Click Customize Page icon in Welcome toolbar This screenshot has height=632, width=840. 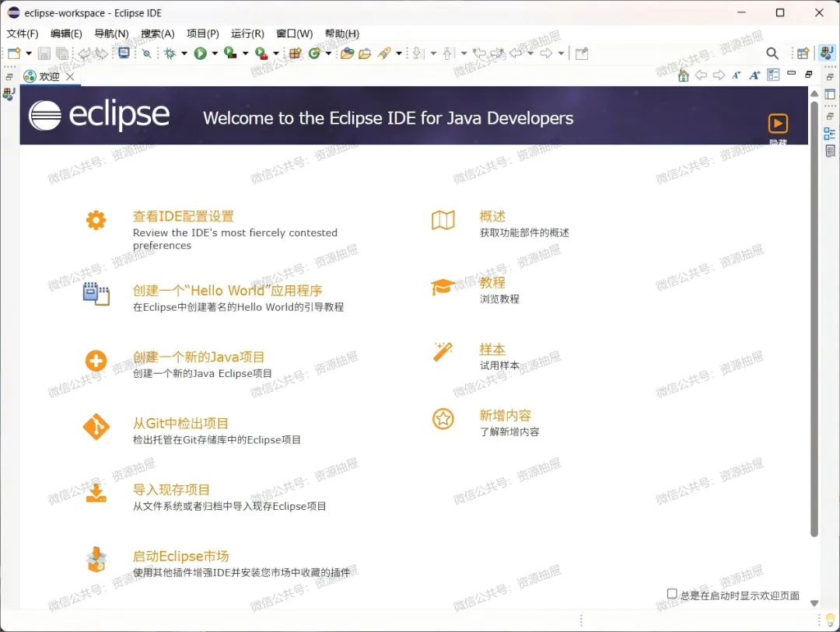tap(773, 75)
